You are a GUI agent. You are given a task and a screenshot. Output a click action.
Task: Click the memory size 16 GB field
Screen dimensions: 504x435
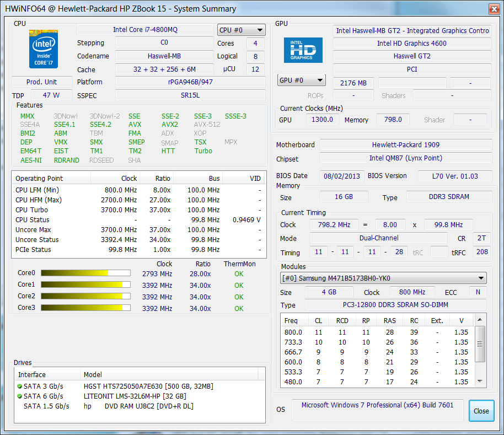click(x=344, y=197)
